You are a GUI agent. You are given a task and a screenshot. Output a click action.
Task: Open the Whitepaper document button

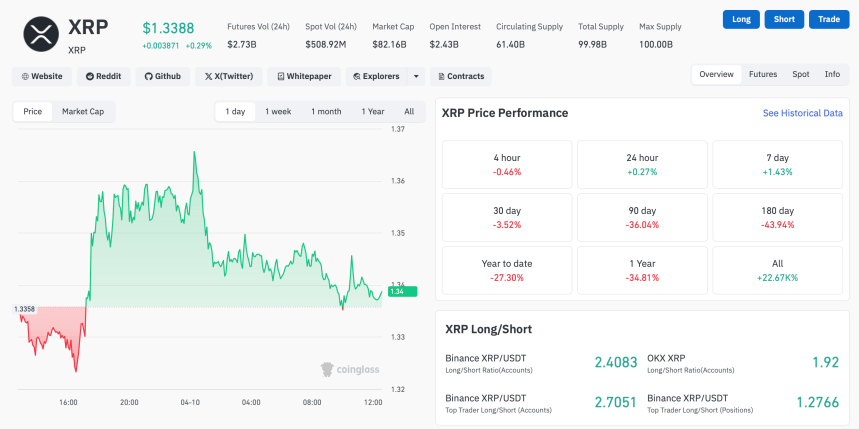(x=304, y=77)
